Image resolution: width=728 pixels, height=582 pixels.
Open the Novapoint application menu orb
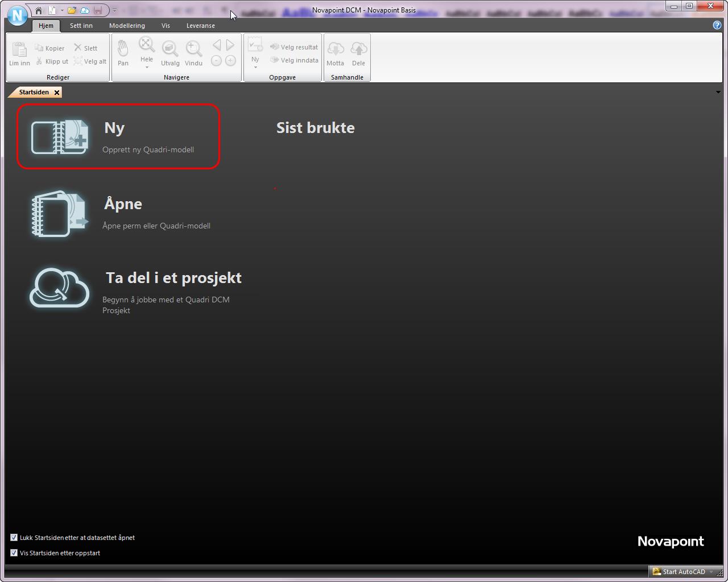18,15
